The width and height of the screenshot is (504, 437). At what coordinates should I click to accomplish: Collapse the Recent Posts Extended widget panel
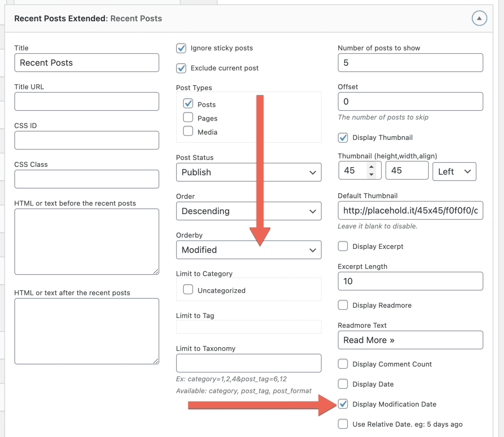click(x=479, y=18)
